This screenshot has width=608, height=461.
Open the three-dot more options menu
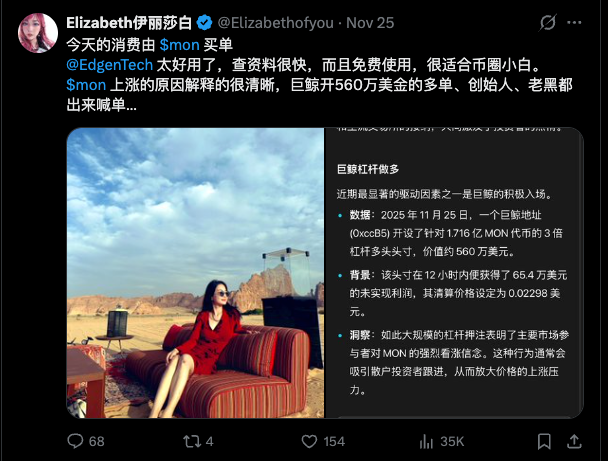coord(574,22)
